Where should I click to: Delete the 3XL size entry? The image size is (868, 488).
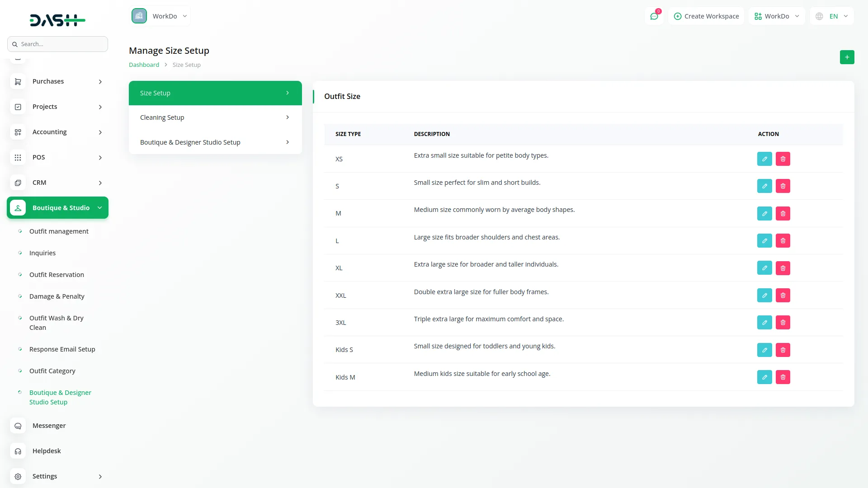tap(783, 323)
